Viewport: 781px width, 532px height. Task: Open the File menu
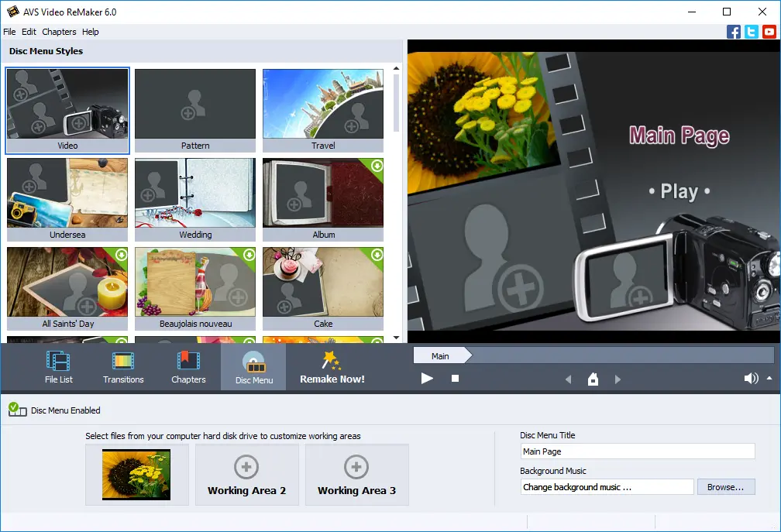(9, 32)
